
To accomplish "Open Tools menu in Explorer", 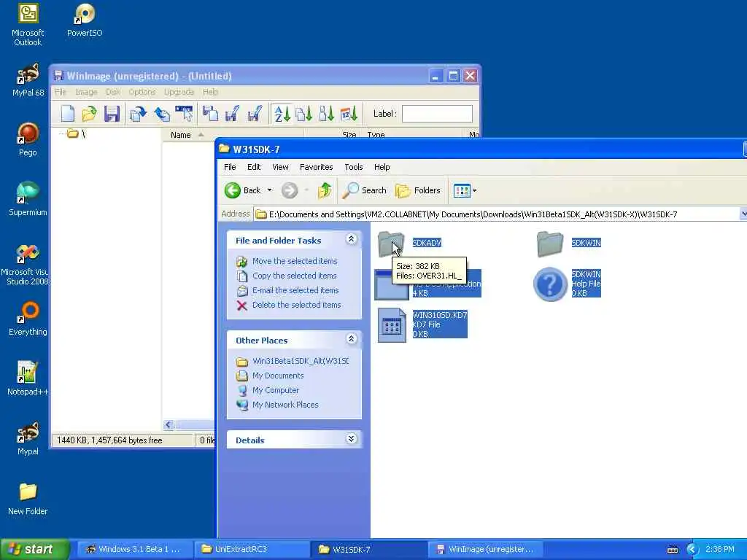I will [354, 167].
